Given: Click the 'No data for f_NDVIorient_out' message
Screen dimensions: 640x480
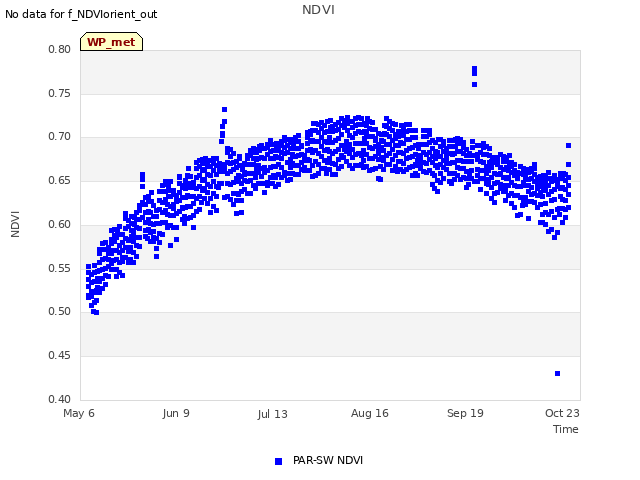Looking at the screenshot, I should [x=81, y=14].
